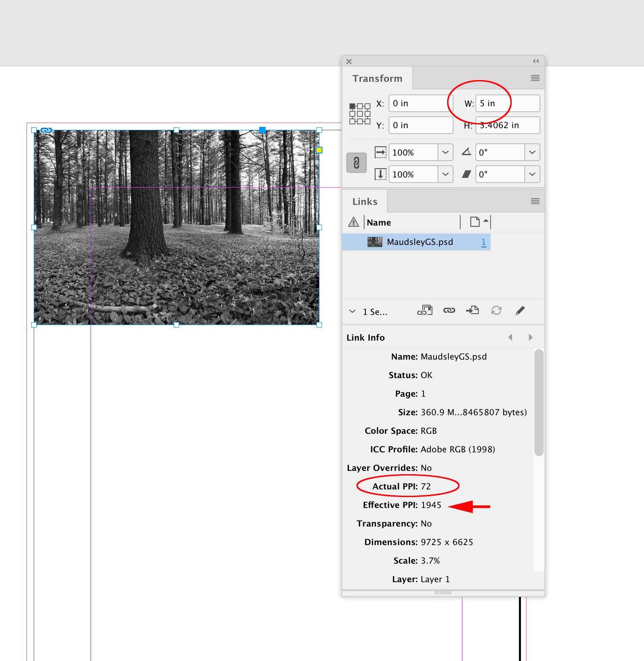Screen dimensions: 644x661
Task: Click the Y position field showing 0 in
Action: pyautogui.click(x=421, y=125)
